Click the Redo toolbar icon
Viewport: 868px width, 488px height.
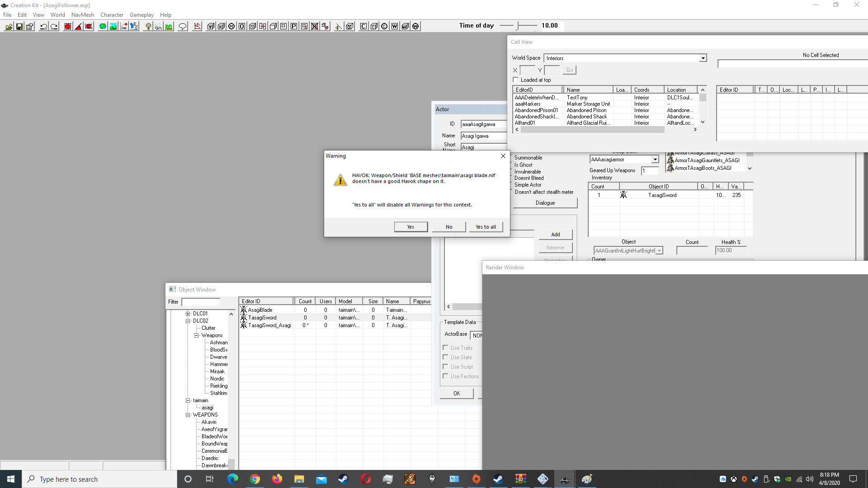point(54,27)
